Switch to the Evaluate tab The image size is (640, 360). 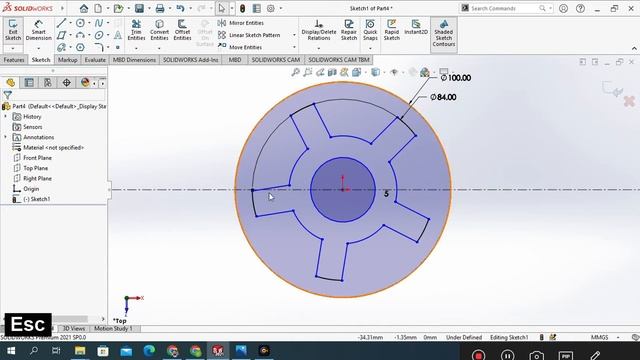pos(95,60)
